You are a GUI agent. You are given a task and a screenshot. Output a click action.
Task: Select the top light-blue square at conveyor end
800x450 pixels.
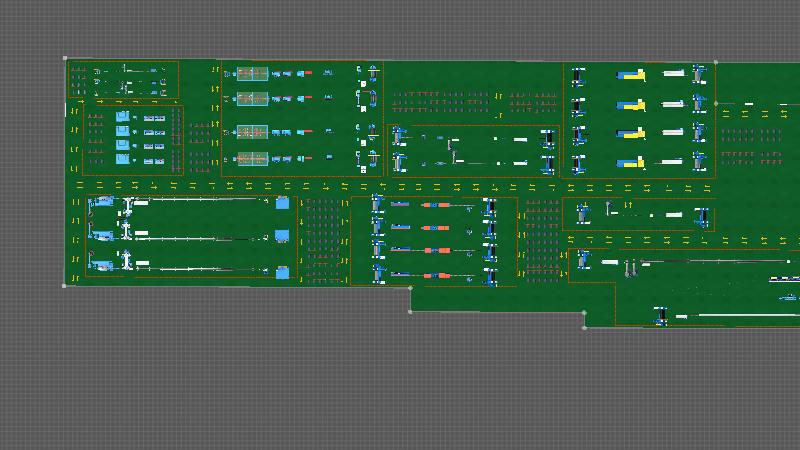click(282, 203)
